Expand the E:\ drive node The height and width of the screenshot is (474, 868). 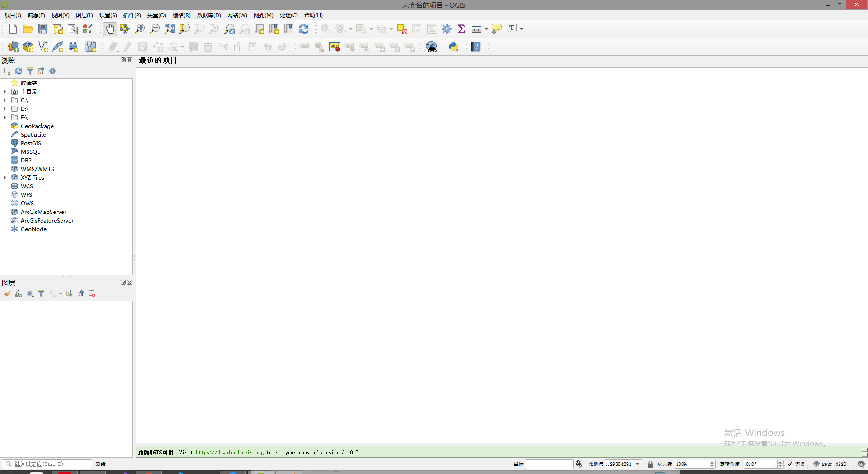click(5, 117)
